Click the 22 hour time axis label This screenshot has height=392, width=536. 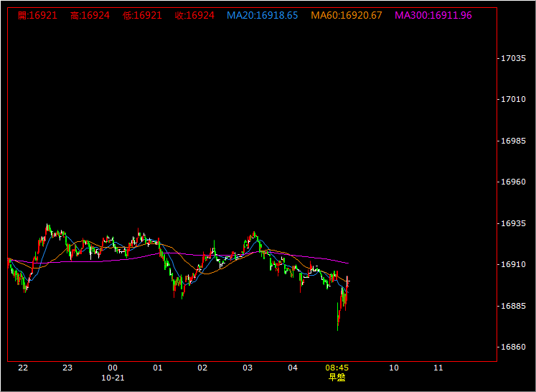pos(23,368)
